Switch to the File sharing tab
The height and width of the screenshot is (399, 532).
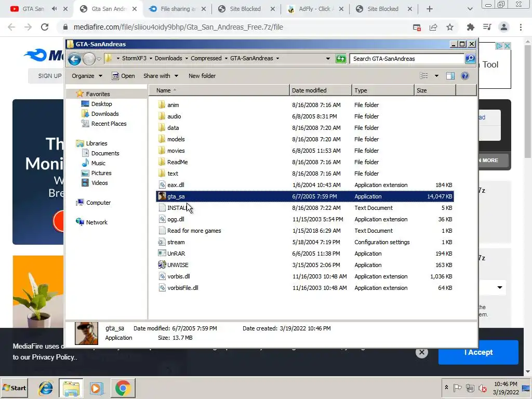click(178, 9)
